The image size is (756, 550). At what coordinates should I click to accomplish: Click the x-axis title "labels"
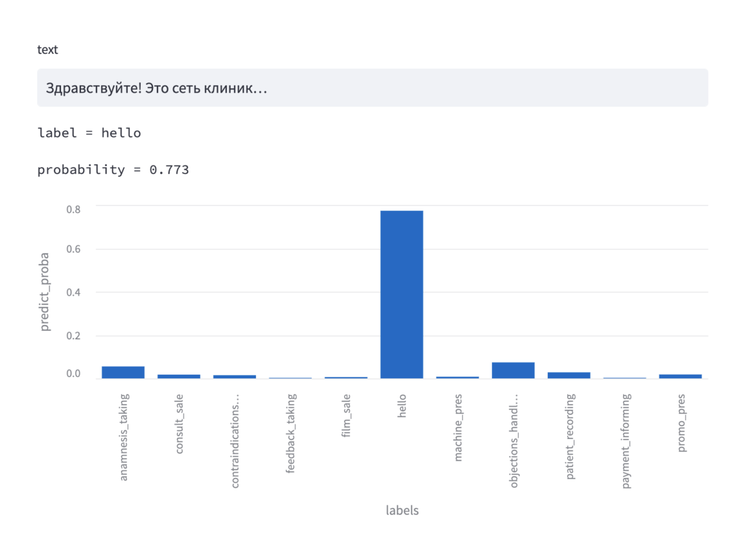(402, 511)
